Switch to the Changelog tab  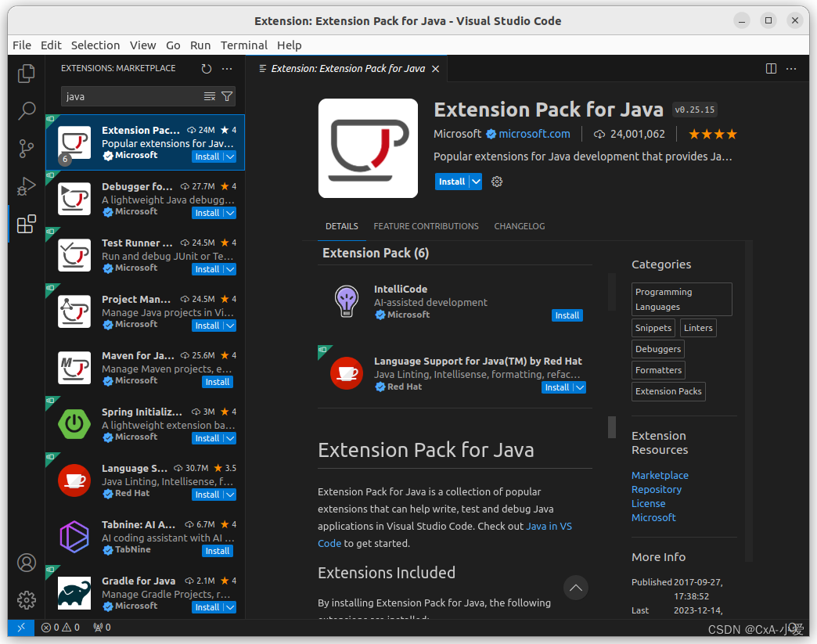tap(519, 226)
